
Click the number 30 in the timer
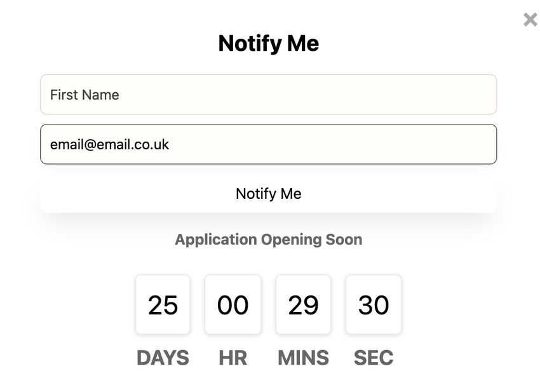click(374, 305)
